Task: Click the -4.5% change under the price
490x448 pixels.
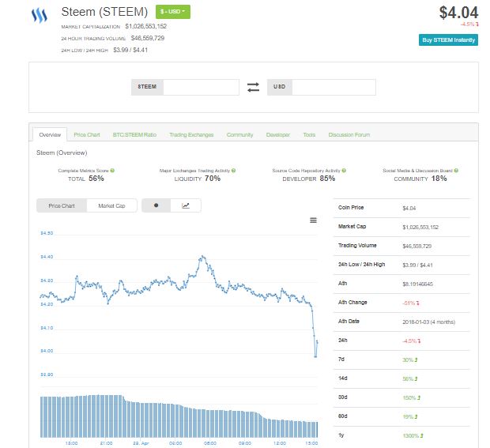Action: [469, 24]
